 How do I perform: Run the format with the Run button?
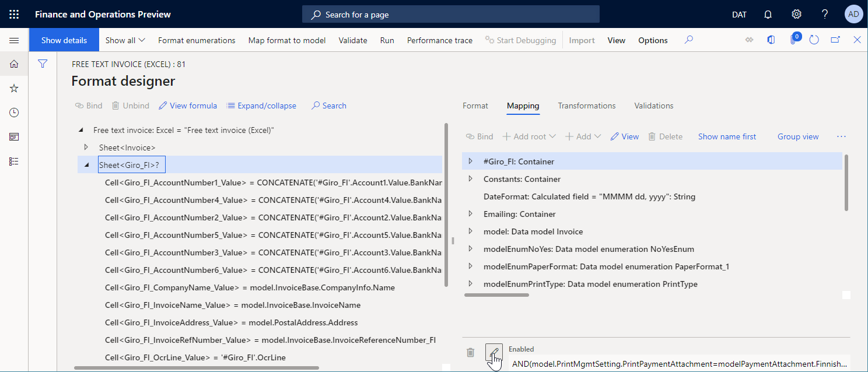click(x=387, y=40)
